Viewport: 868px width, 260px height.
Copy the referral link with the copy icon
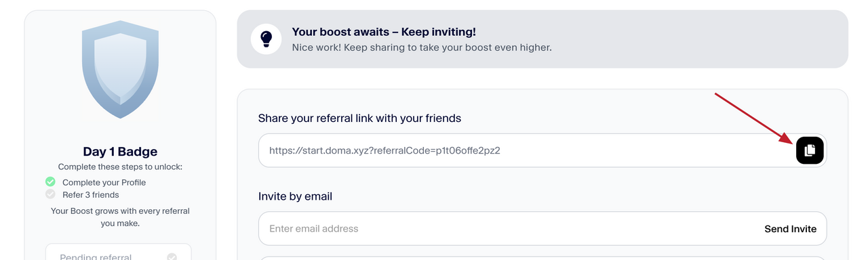point(810,150)
